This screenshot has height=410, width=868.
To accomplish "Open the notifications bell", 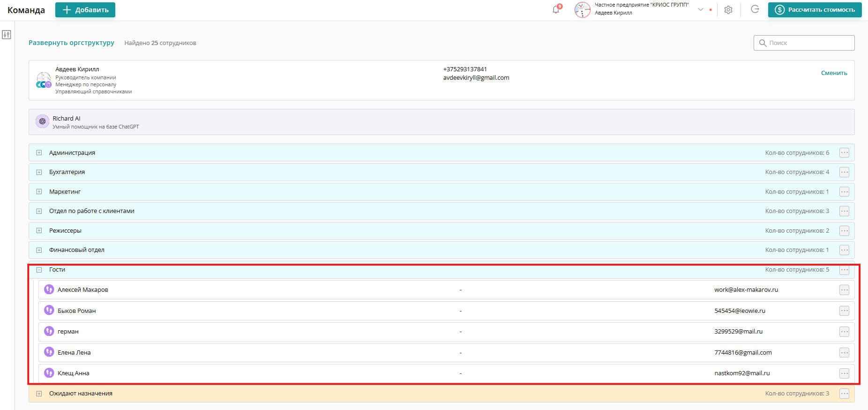I will [556, 9].
